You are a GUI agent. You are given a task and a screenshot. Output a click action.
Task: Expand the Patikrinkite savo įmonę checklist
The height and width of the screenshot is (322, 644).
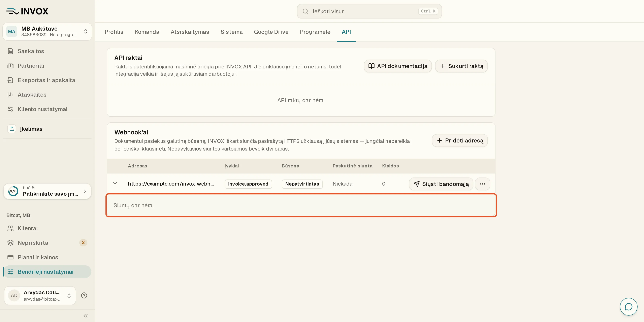[x=47, y=191]
